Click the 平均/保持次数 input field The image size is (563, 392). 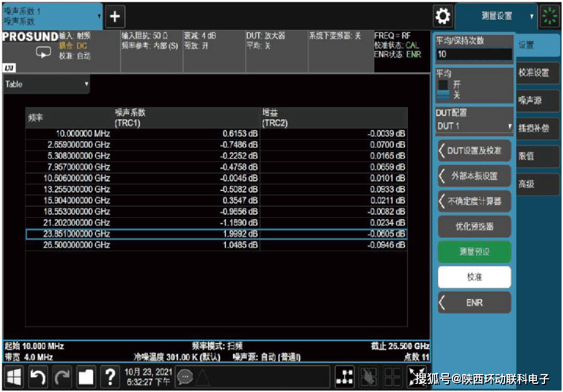click(x=474, y=54)
